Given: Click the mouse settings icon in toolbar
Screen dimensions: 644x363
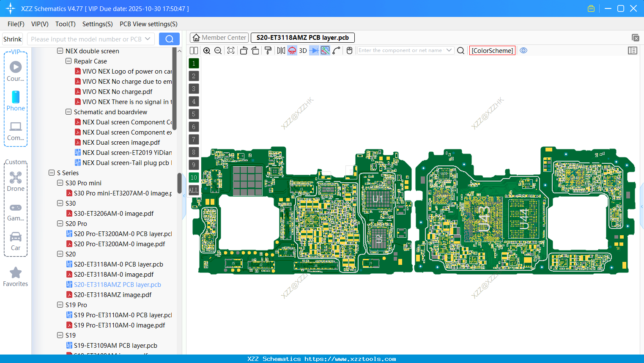Looking at the screenshot, I should (x=349, y=50).
